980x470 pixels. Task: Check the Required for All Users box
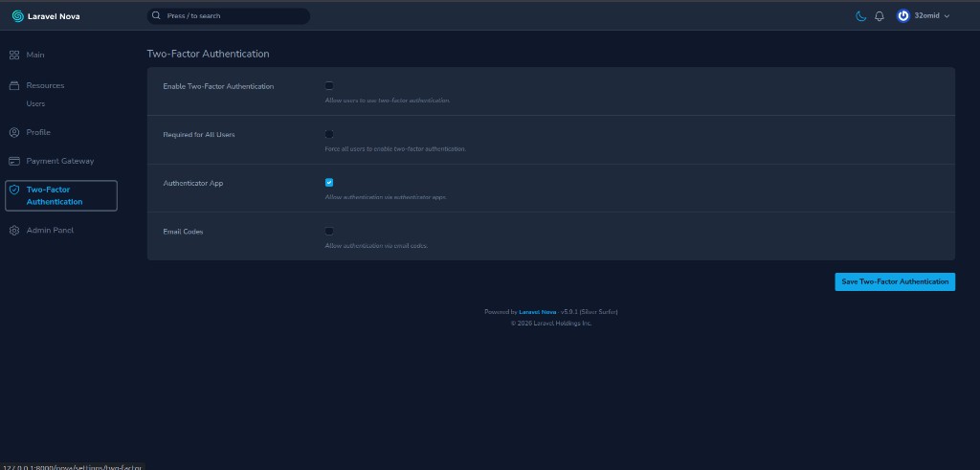(329, 134)
